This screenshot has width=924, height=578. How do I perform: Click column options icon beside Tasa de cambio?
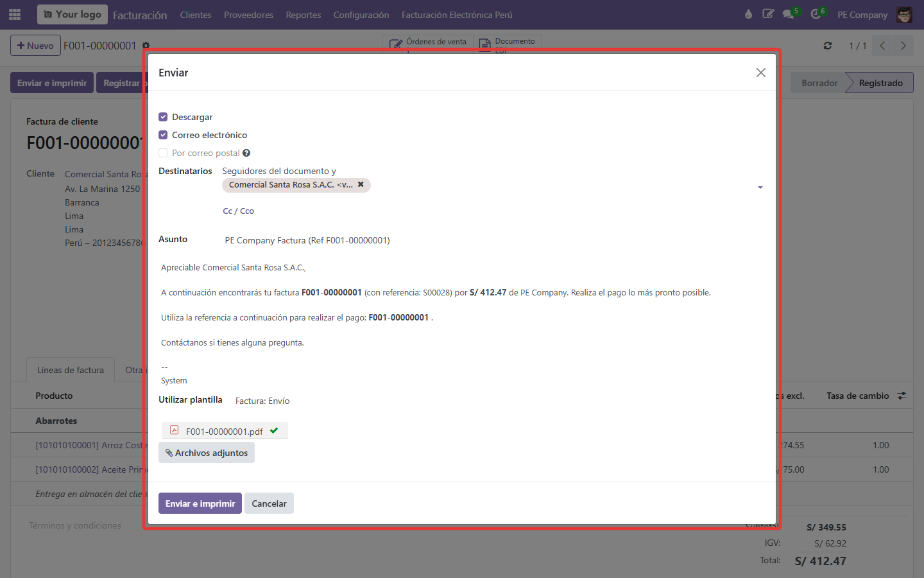[x=902, y=396]
